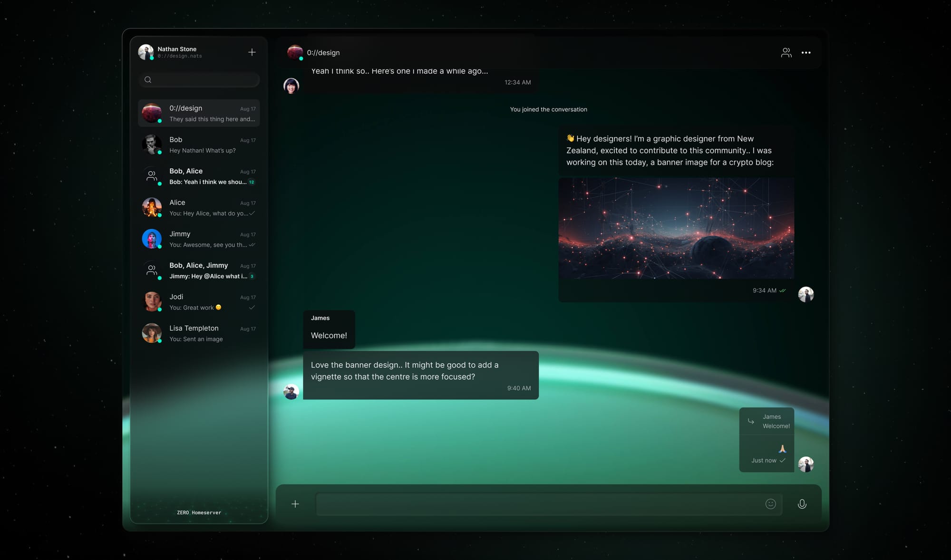Open Jodi's conversation
The height and width of the screenshot is (560, 951).
click(199, 301)
